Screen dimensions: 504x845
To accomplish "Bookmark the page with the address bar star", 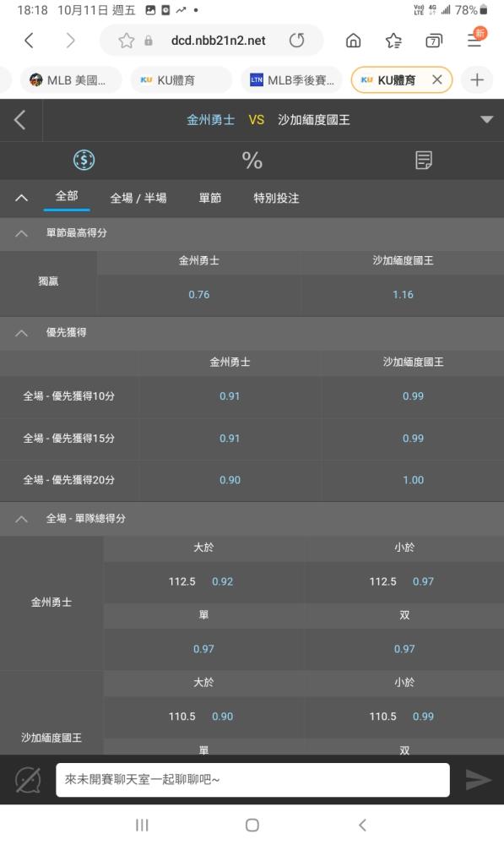I will tap(127, 41).
